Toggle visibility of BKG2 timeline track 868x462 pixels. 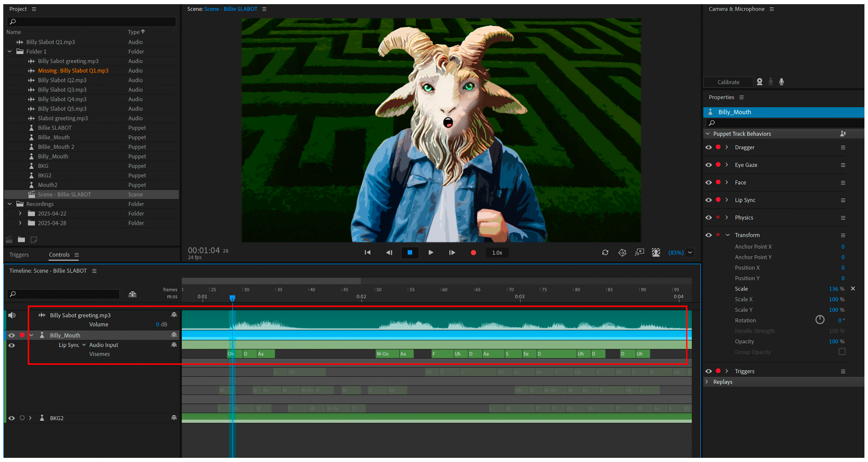pos(11,418)
